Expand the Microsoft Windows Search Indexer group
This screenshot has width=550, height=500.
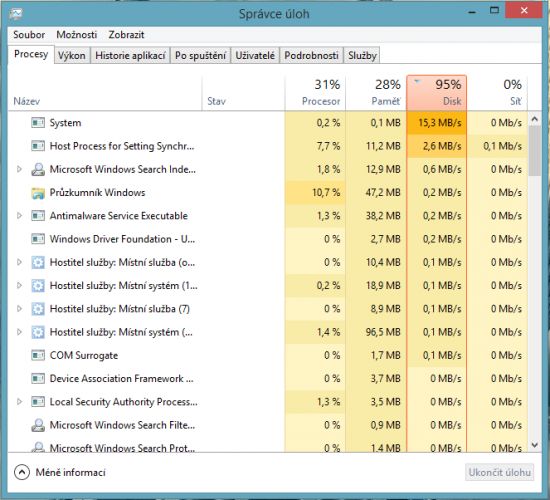(x=19, y=169)
